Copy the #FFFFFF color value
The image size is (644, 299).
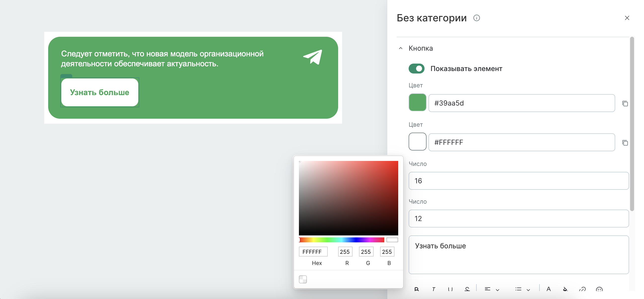click(x=625, y=143)
